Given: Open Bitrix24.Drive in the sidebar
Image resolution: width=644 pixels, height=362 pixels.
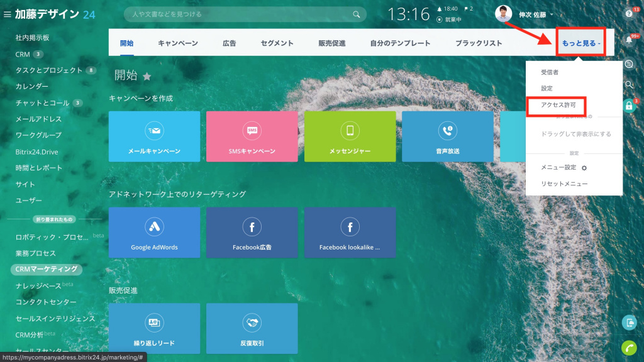Looking at the screenshot, I should pyautogui.click(x=36, y=152).
